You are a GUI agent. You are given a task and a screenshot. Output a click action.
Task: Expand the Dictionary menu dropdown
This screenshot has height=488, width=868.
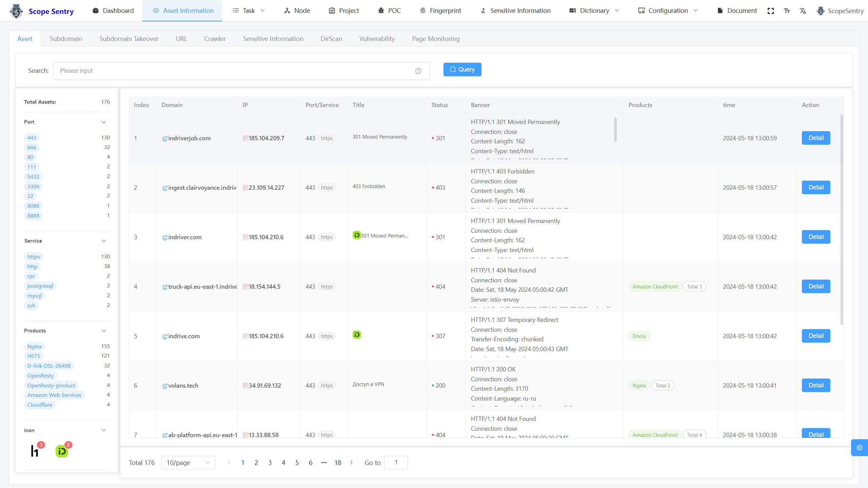pyautogui.click(x=594, y=11)
